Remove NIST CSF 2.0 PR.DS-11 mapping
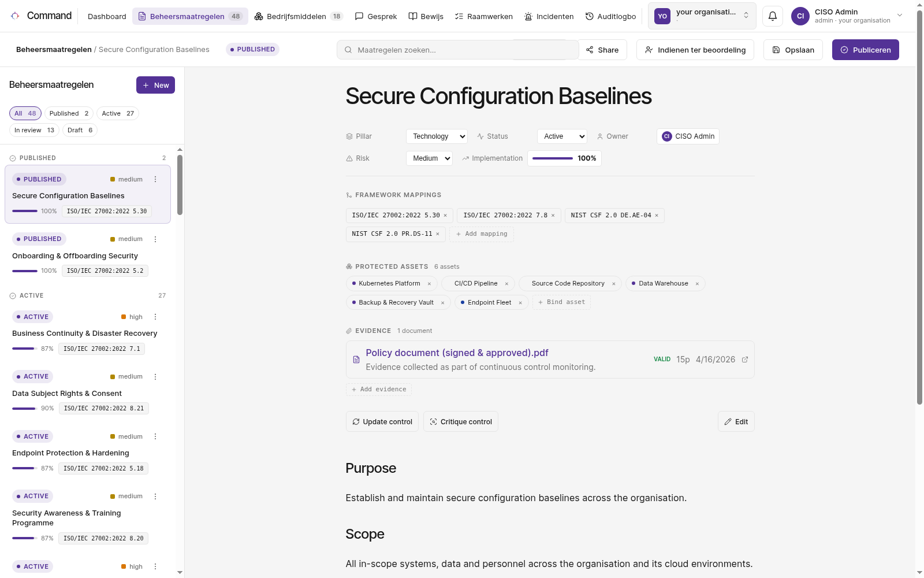 (x=438, y=234)
